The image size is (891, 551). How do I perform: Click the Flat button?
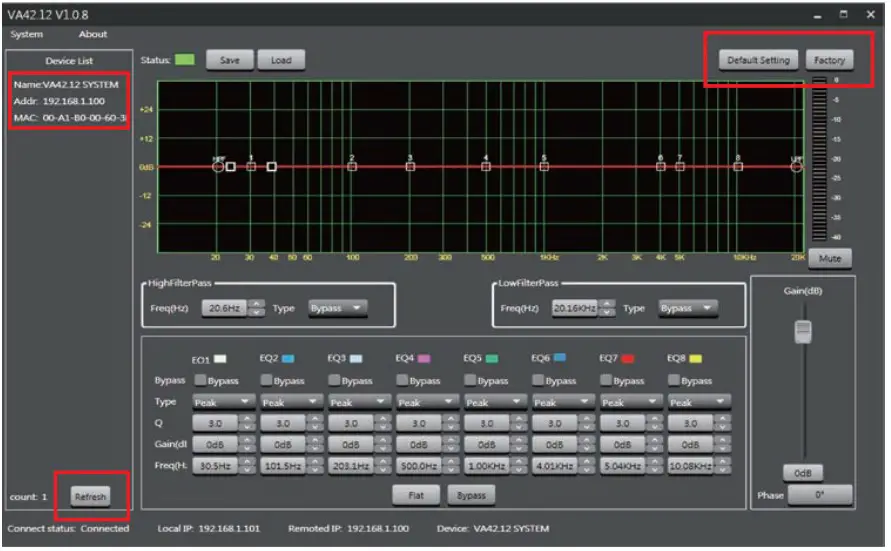[416, 495]
